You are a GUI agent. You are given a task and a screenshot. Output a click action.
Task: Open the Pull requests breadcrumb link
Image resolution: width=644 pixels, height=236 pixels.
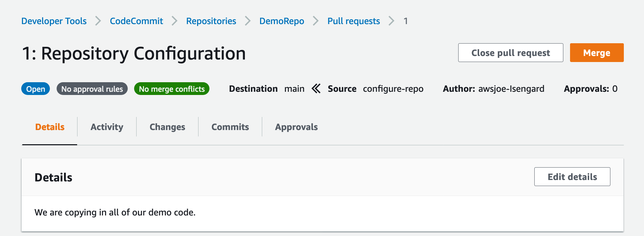(353, 21)
